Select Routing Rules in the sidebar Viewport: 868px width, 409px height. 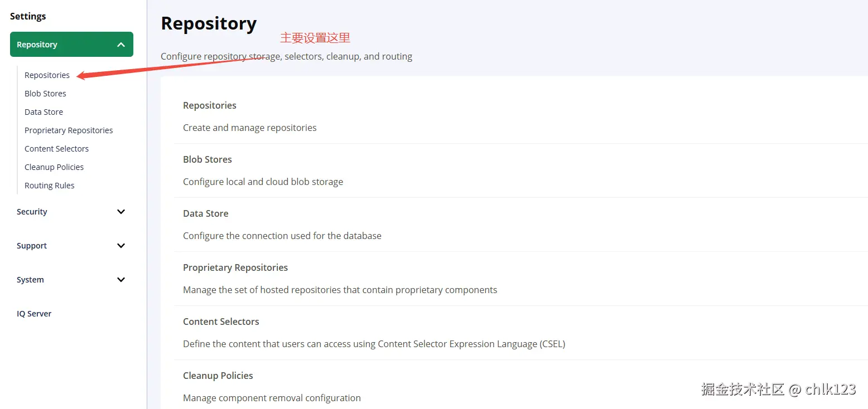[49, 186]
